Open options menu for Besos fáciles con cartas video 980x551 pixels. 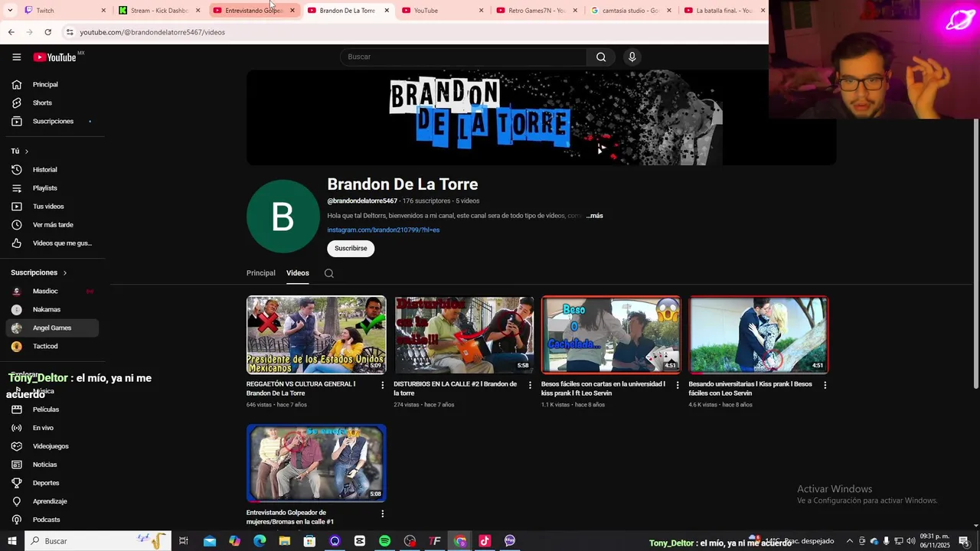click(678, 385)
